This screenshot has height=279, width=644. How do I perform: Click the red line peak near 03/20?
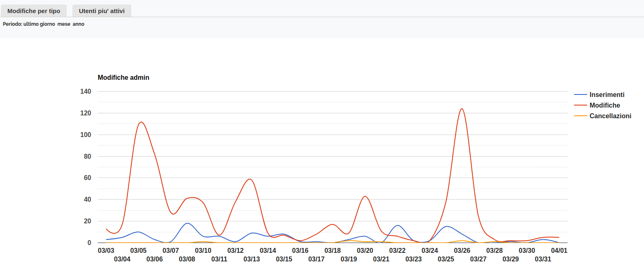click(x=365, y=196)
